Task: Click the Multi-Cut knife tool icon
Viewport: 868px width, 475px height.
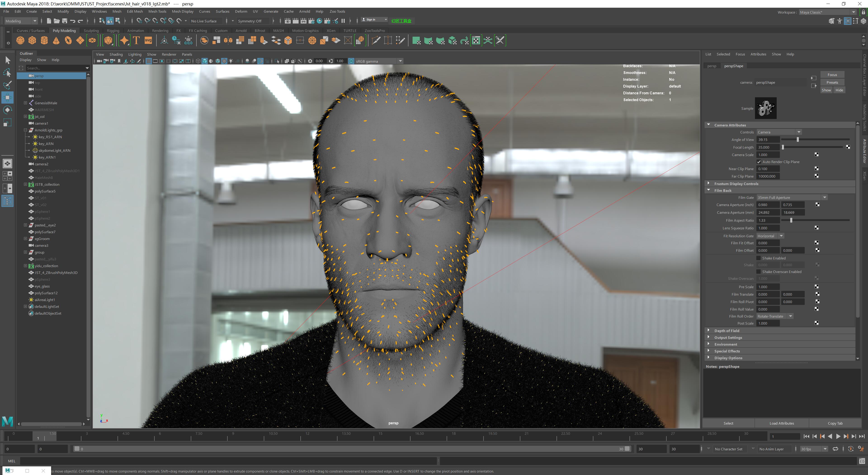Action: pos(376,40)
